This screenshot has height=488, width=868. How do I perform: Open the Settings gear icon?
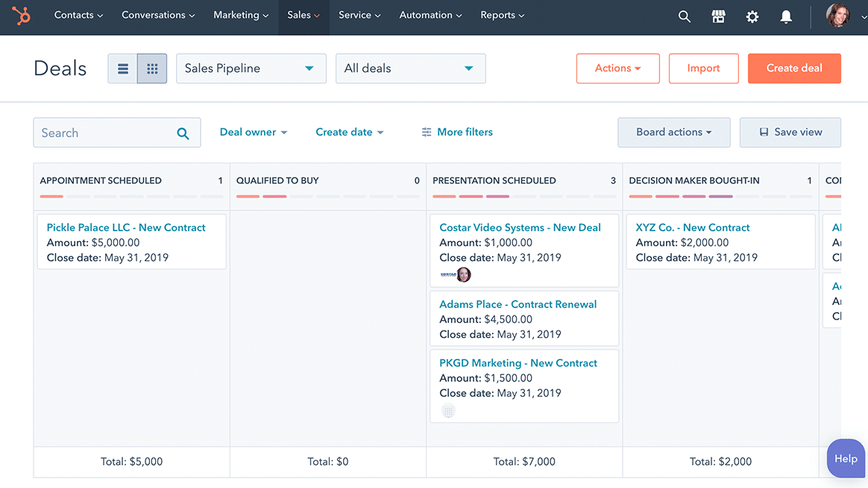[752, 17]
